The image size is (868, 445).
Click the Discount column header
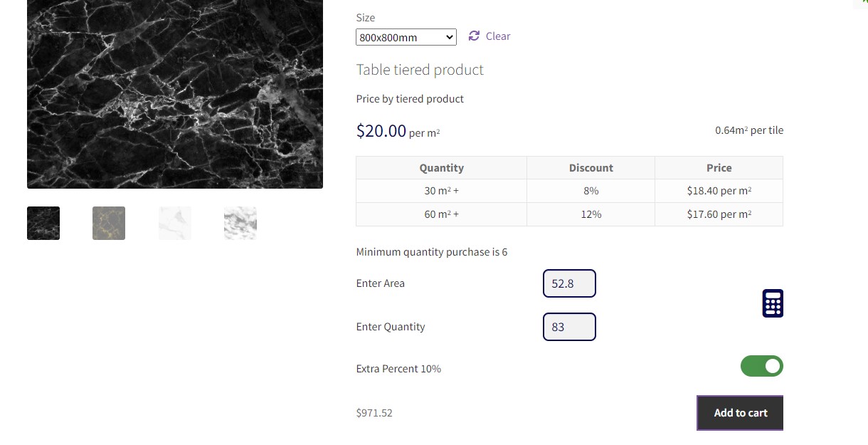coord(591,167)
